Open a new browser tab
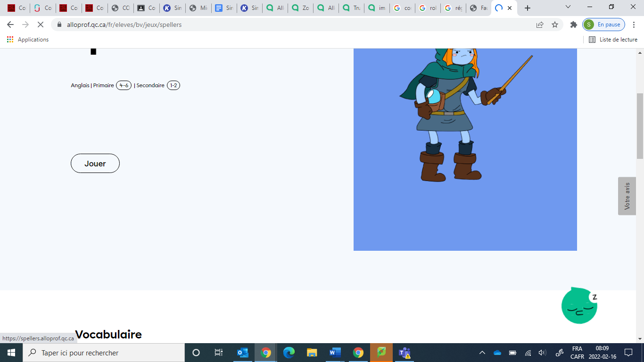The width and height of the screenshot is (644, 362). 528,8
